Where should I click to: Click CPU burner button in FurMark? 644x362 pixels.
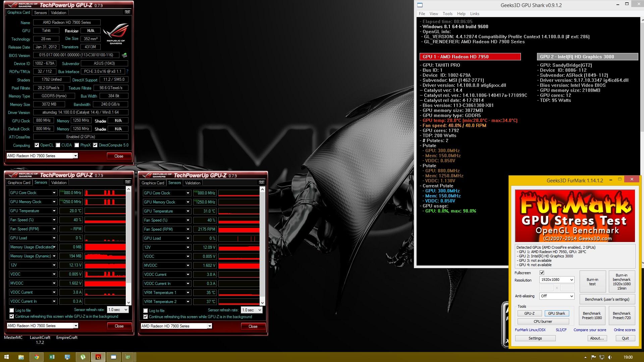click(543, 321)
